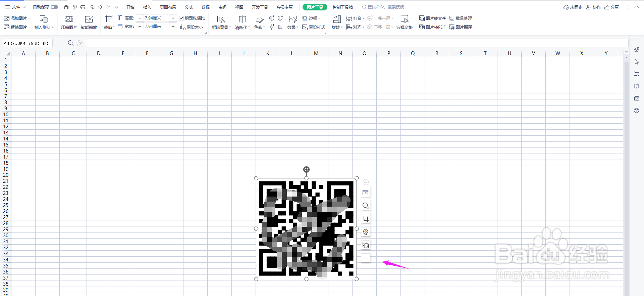Click the 图片翻译 picture translate button
The image size is (644, 296).
tap(461, 27)
